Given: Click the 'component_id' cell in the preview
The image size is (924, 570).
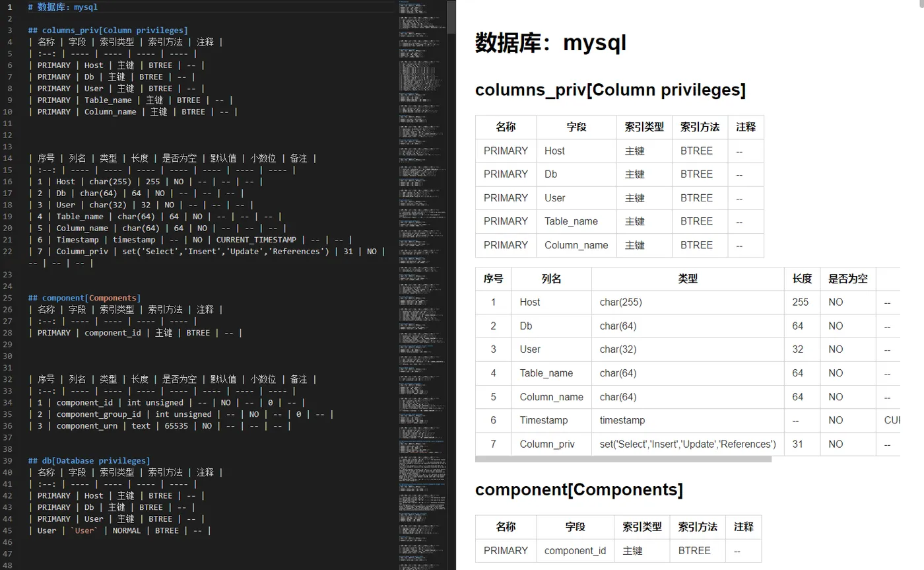Looking at the screenshot, I should 575,551.
